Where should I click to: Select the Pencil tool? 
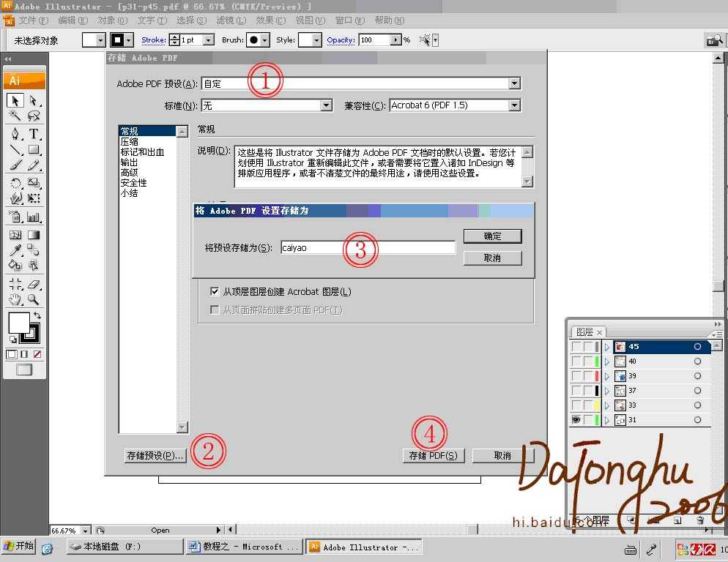click(34, 165)
